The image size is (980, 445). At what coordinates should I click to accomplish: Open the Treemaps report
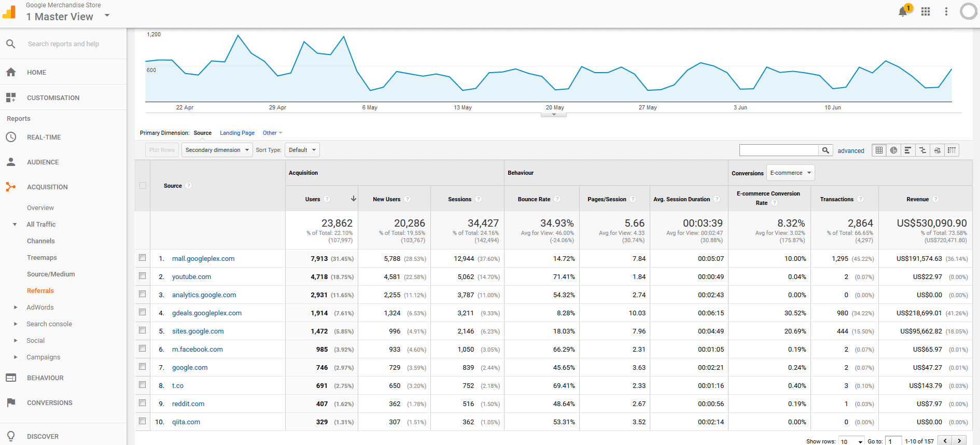42,258
